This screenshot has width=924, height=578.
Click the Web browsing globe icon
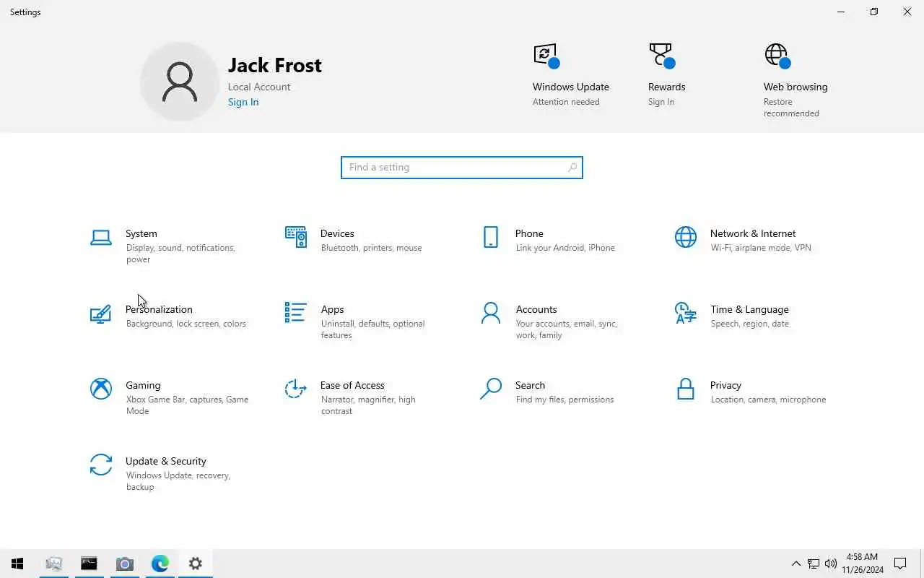click(777, 56)
